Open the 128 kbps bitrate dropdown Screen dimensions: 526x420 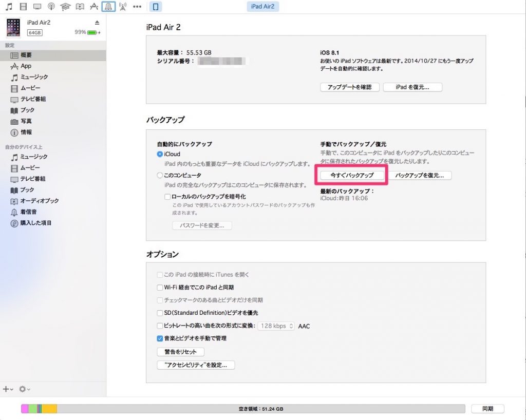[x=276, y=326]
